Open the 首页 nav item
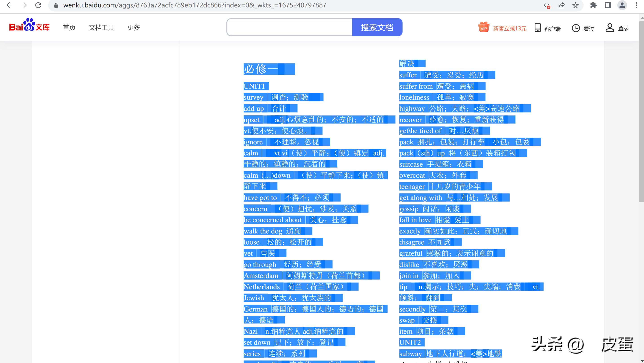 tap(69, 27)
